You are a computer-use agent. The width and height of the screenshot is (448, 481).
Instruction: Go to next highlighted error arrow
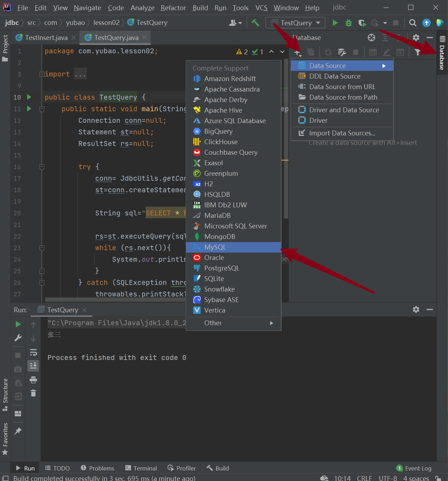[282, 52]
